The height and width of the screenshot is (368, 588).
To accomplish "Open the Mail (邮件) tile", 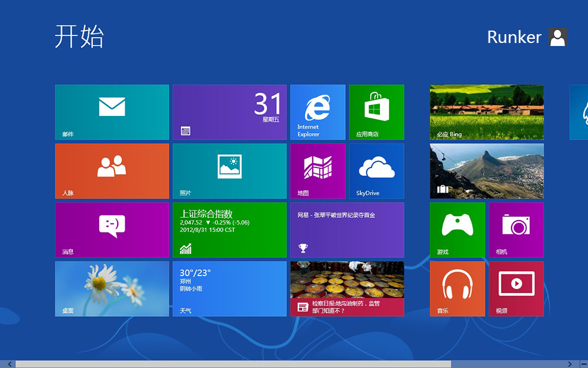I will pyautogui.click(x=112, y=112).
